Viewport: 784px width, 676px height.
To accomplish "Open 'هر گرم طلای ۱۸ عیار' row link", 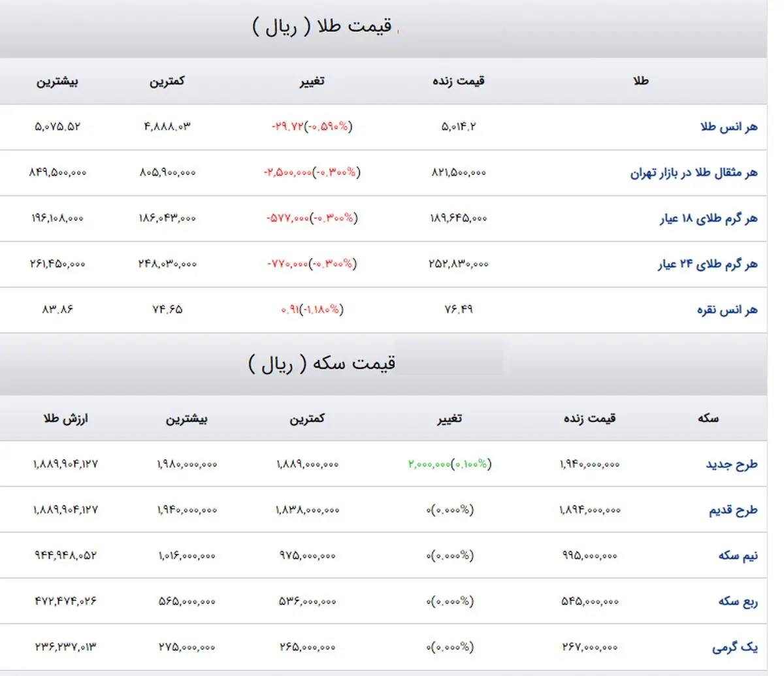I will [708, 219].
